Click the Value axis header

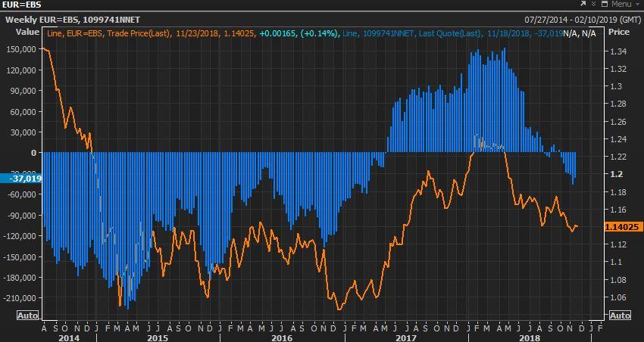click(x=27, y=32)
